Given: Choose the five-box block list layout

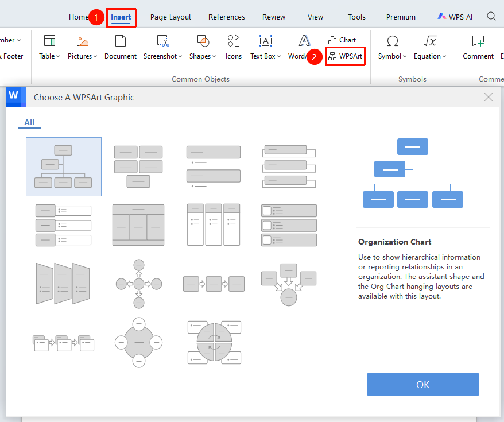Looking at the screenshot, I should (x=138, y=167).
